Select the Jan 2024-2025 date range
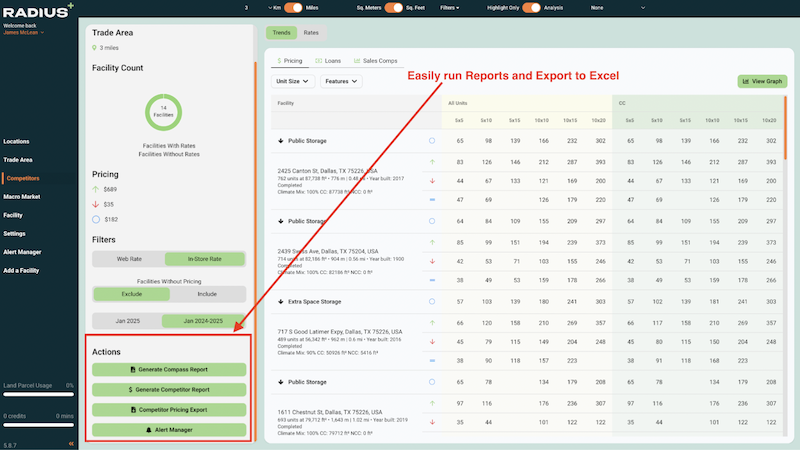This screenshot has height=450, width=800. click(203, 321)
